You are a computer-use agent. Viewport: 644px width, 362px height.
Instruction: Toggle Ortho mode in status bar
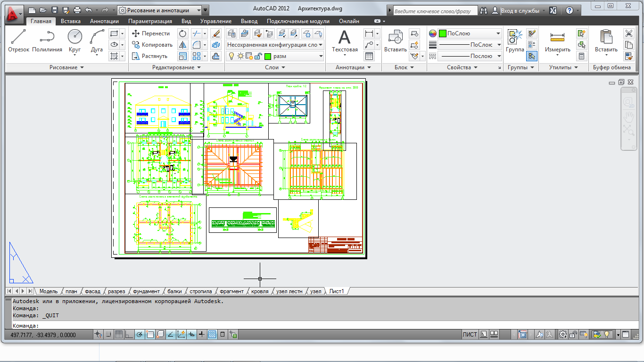(129, 334)
